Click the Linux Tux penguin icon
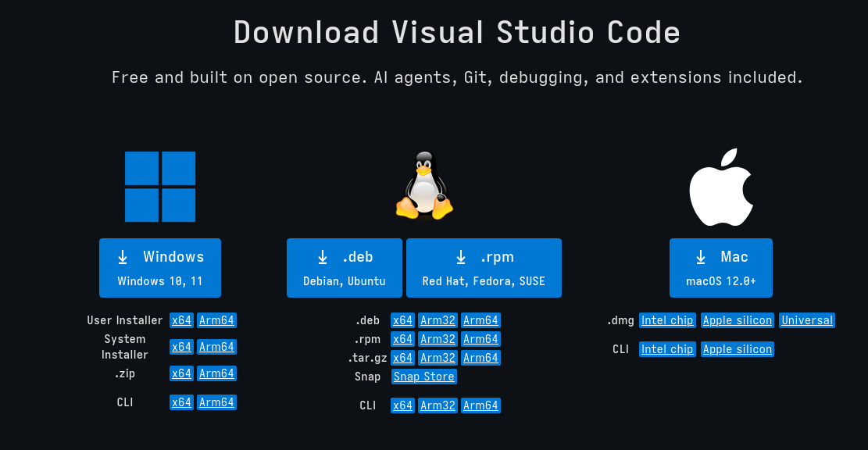This screenshot has height=450, width=868. point(424,185)
